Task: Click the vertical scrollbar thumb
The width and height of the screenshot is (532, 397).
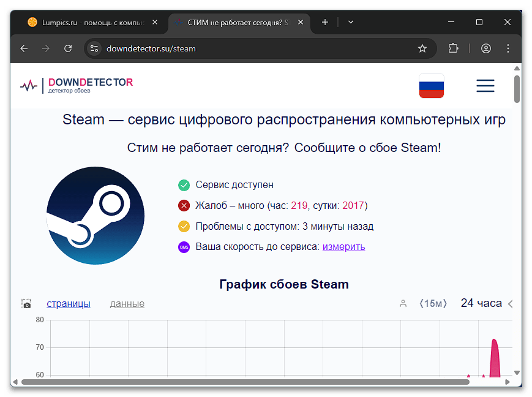Action: [x=517, y=89]
